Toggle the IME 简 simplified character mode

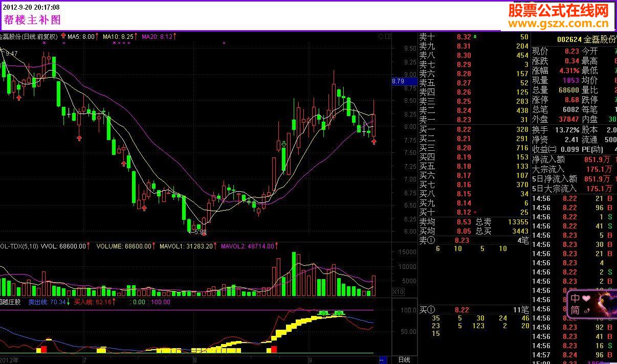pyautogui.click(x=576, y=310)
